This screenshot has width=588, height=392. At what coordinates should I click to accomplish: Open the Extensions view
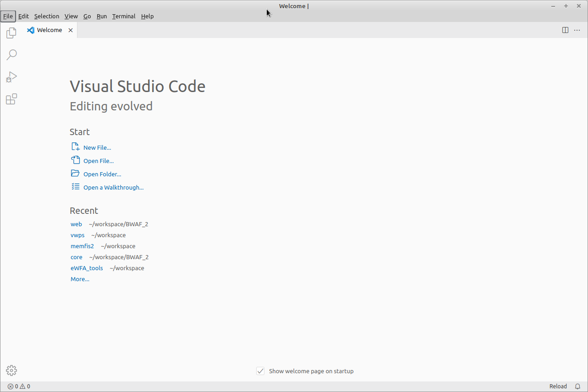point(11,98)
